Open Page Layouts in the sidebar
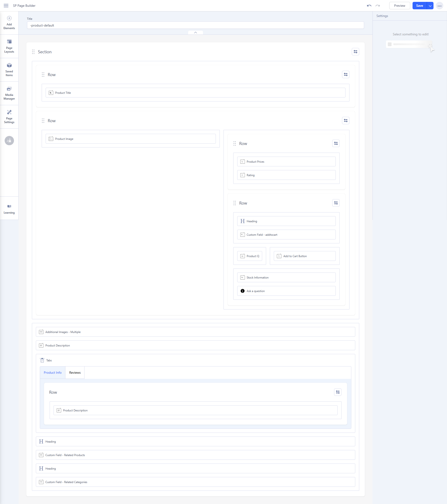 tap(9, 46)
